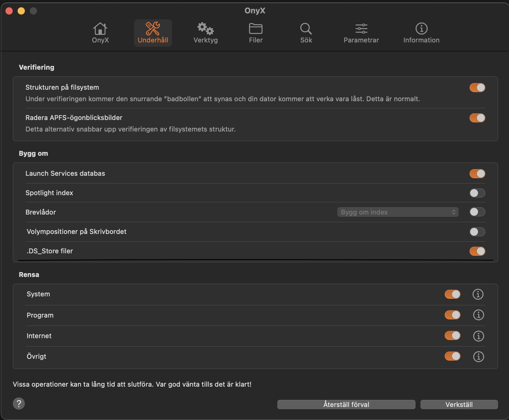509x420 pixels.
Task: Switch to the Filer folder tab
Action: pos(256,33)
